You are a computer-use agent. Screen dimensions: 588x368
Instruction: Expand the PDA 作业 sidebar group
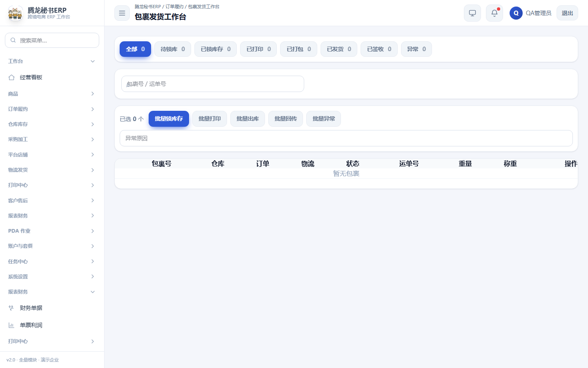pos(52,231)
